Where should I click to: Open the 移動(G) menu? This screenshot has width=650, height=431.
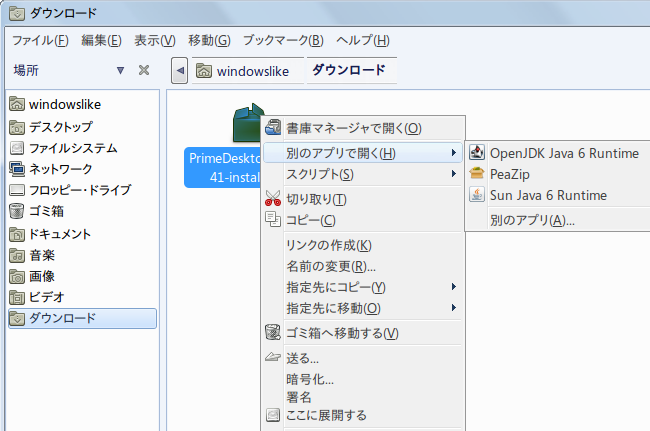(x=209, y=41)
